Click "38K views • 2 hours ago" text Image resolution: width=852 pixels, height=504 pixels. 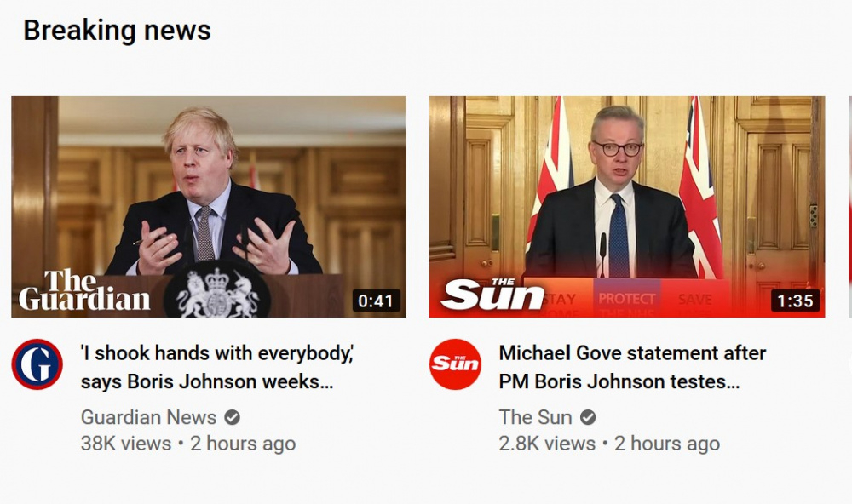tap(188, 444)
